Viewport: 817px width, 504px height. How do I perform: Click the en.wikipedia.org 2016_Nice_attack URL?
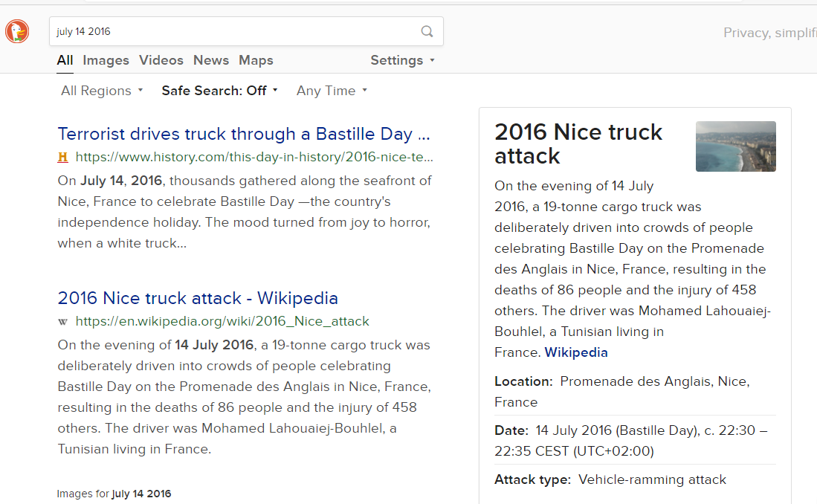click(x=222, y=321)
